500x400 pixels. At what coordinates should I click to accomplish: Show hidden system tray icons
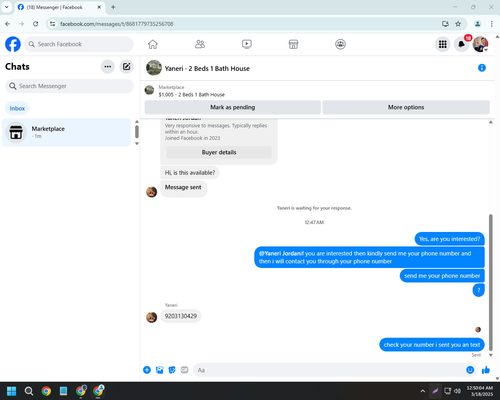coord(422,391)
